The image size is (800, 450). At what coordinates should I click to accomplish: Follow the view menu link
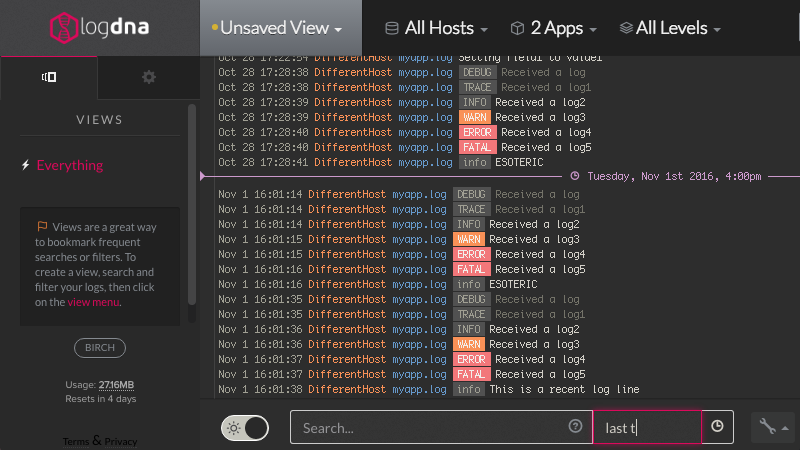(x=93, y=302)
